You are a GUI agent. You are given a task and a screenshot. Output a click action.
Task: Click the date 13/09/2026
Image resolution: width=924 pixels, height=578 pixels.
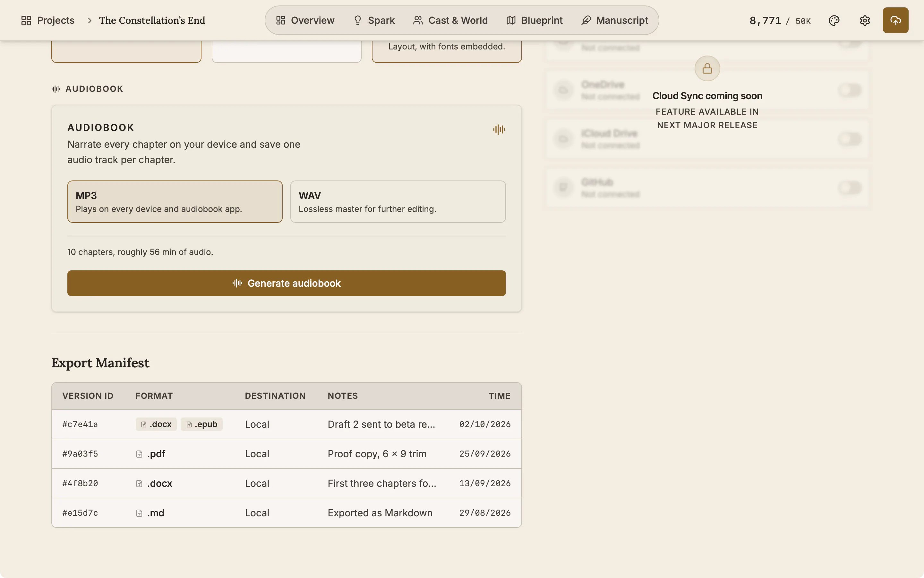click(485, 483)
